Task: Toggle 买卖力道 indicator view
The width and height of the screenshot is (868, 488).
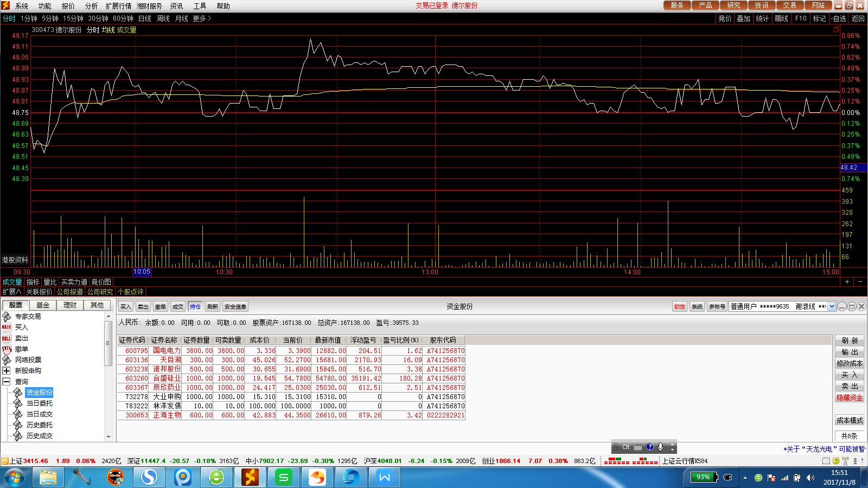Action: (x=74, y=282)
